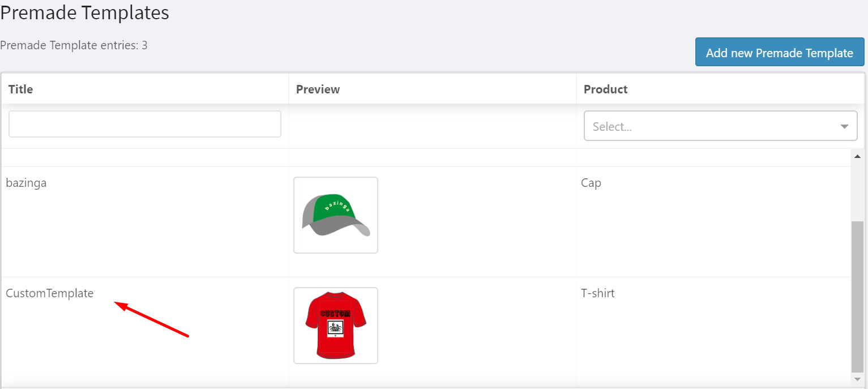Click the Premade Template entries count text
Viewport: 868px width, 389px height.
74,45
